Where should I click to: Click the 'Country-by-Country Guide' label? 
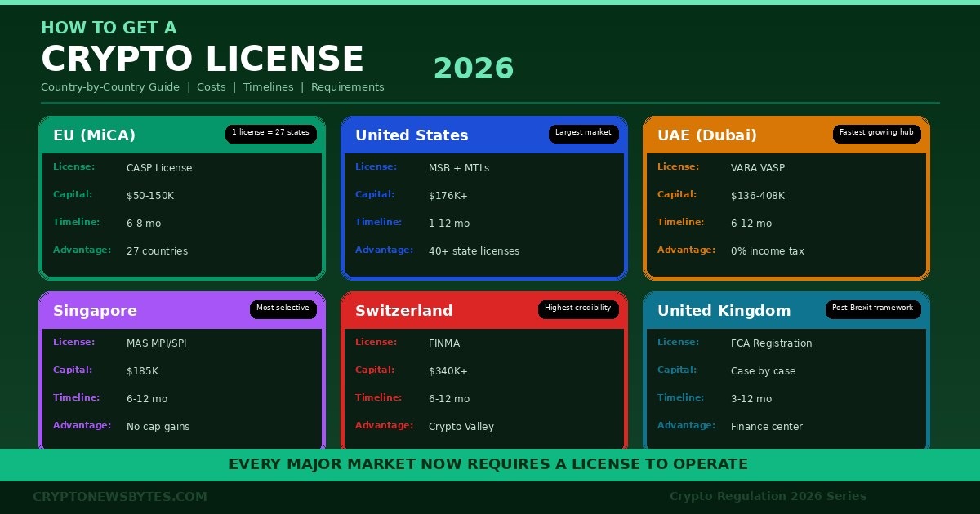tap(110, 87)
